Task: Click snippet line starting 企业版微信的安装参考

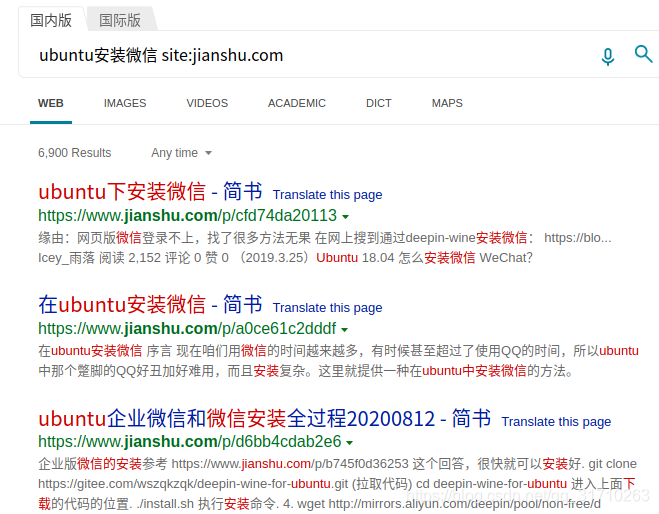Action: (x=337, y=464)
